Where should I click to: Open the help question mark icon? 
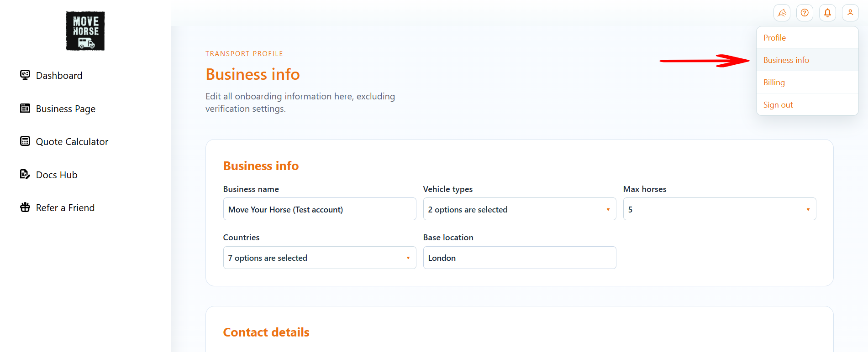[x=805, y=13]
